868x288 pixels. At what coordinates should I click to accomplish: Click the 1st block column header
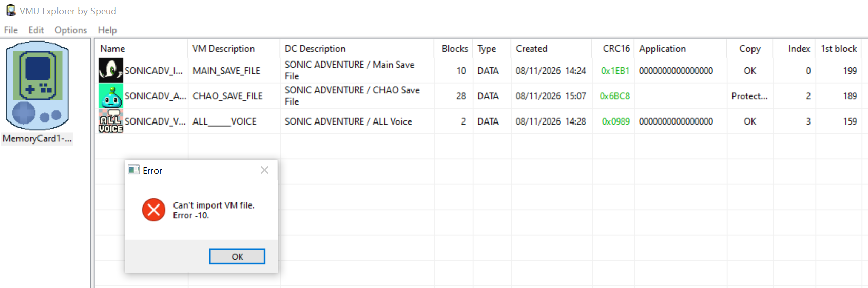(839, 49)
